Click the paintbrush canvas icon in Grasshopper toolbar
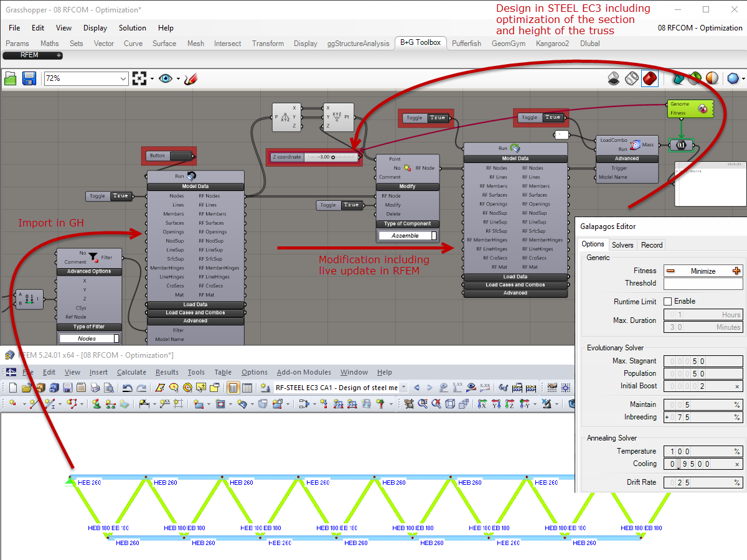Viewport: 747px width, 560px height. [x=190, y=79]
